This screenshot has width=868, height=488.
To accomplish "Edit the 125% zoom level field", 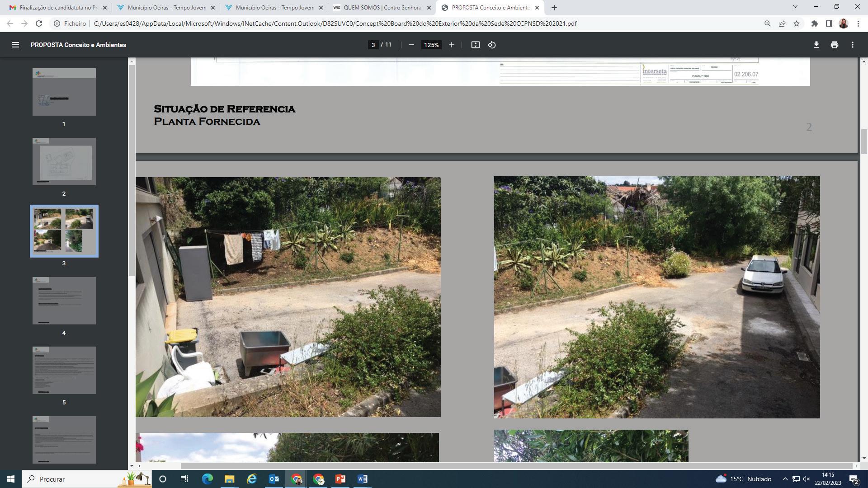I will coord(431,45).
